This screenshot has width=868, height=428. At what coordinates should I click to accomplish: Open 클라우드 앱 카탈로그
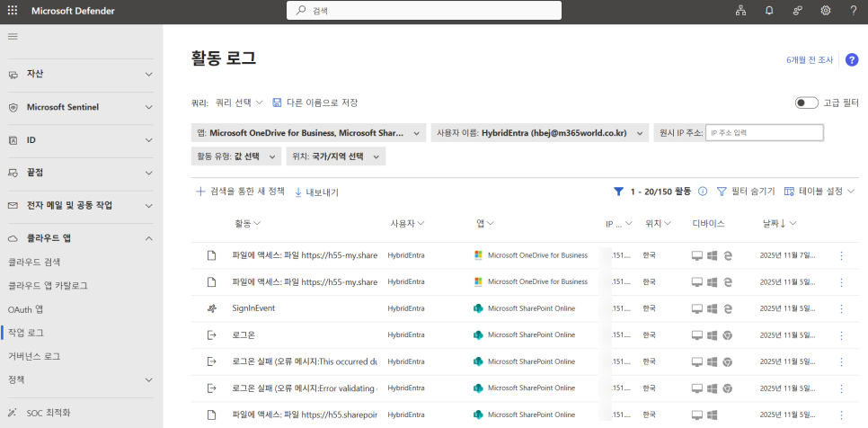pyautogui.click(x=48, y=286)
